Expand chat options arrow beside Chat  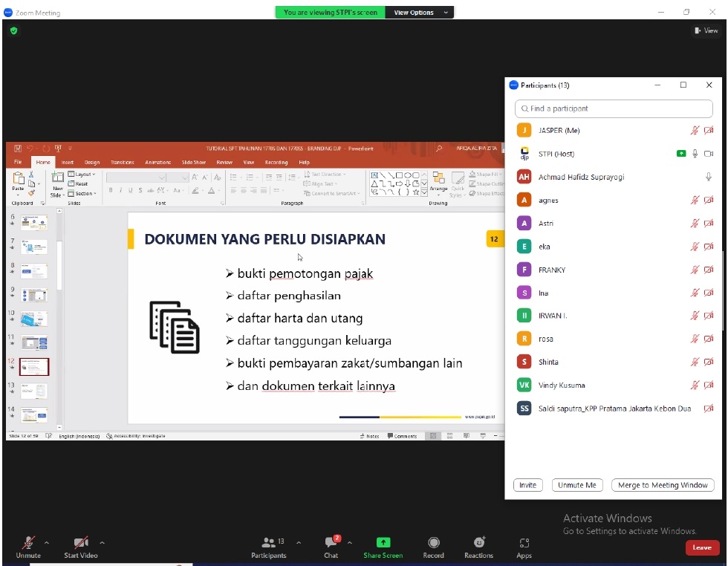tap(350, 543)
